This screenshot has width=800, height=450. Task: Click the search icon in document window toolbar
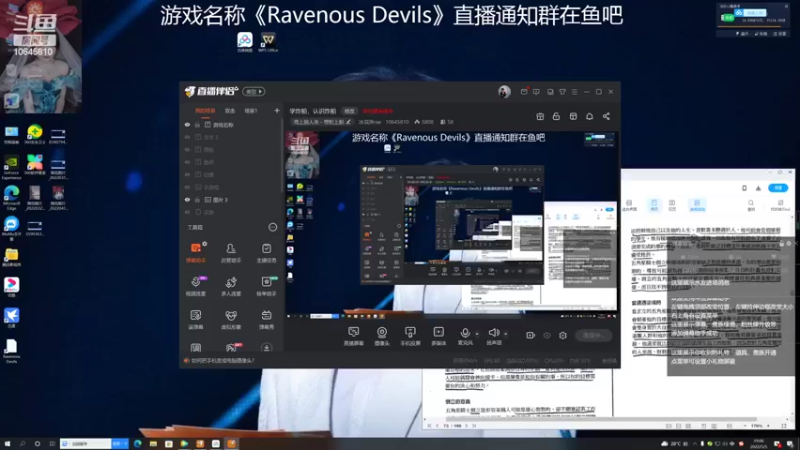pos(751,205)
